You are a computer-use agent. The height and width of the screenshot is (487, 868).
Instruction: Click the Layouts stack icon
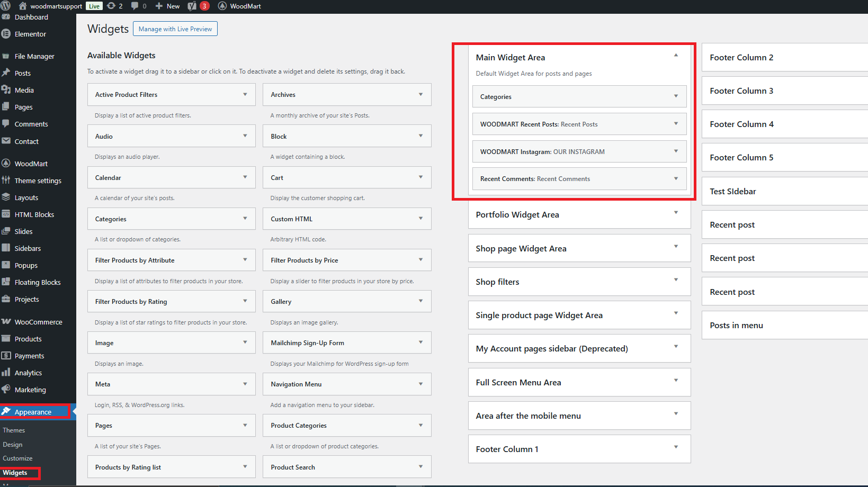6,197
